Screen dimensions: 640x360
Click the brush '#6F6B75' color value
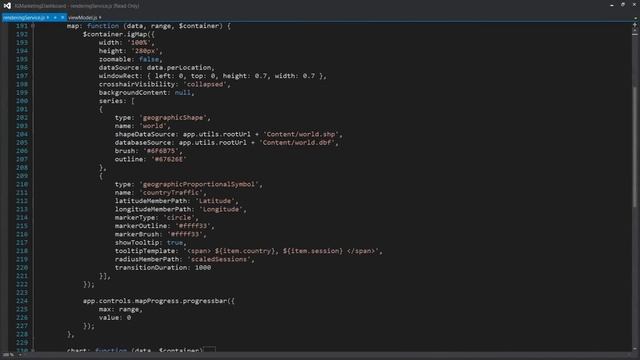pyautogui.click(x=161, y=151)
